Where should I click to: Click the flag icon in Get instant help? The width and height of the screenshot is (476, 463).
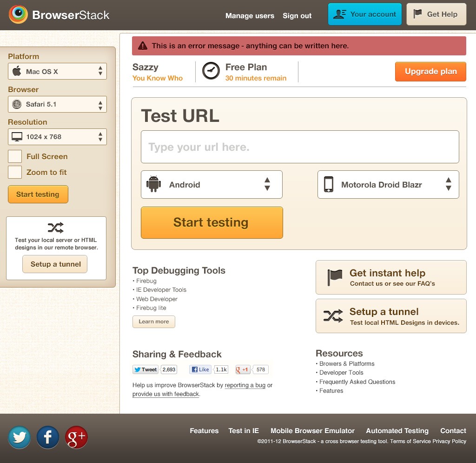(335, 277)
